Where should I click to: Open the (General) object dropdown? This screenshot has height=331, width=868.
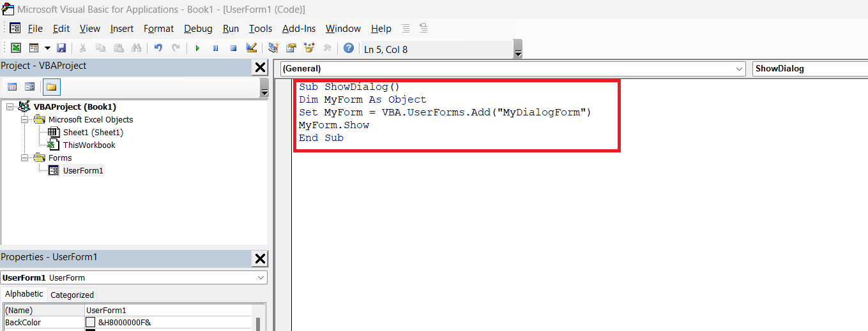(513, 68)
